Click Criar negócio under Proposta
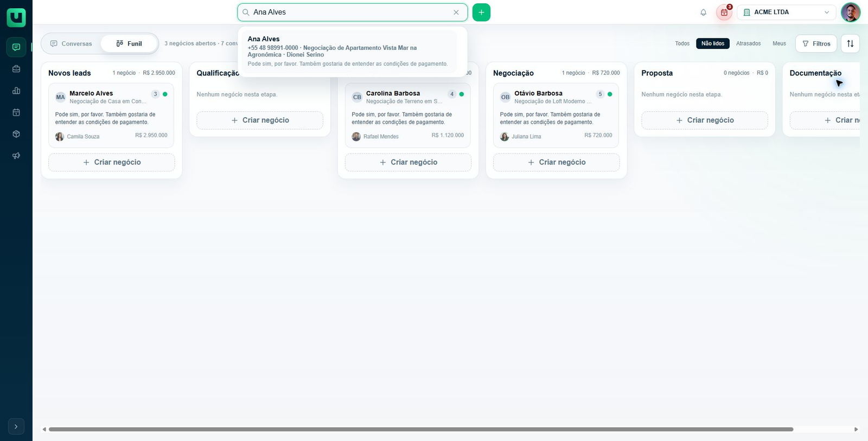868x441 pixels. coord(705,120)
